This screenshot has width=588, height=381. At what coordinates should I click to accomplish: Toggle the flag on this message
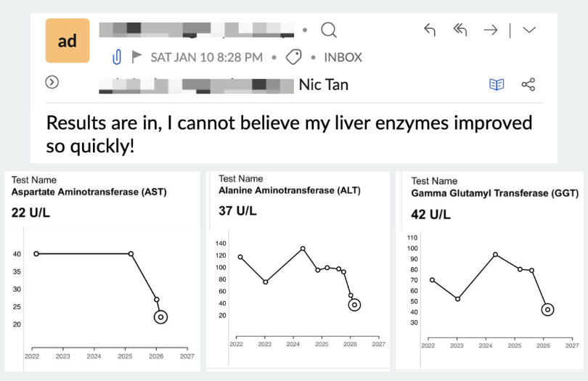[x=136, y=57]
